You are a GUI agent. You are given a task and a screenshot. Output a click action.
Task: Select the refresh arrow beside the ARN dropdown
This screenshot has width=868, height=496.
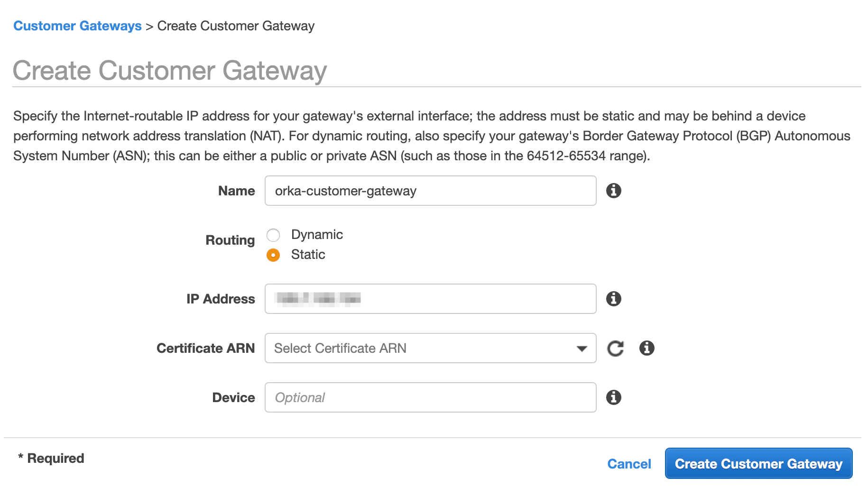[x=615, y=348]
